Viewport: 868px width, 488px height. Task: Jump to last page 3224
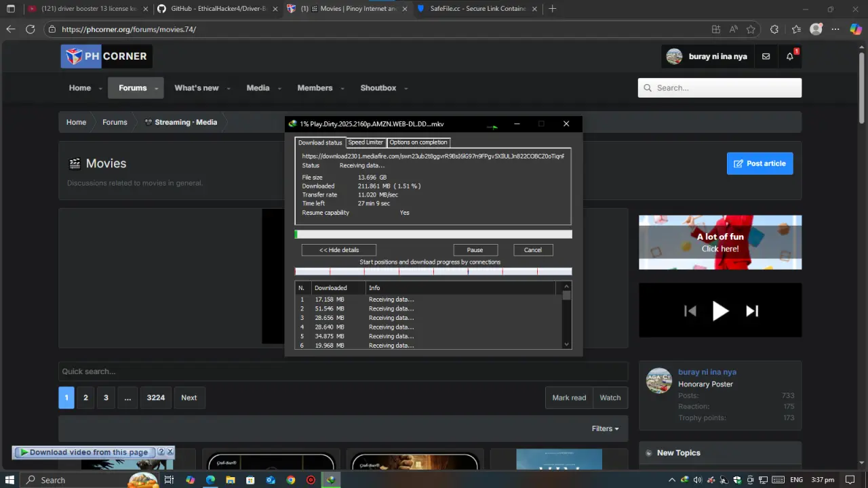(x=156, y=398)
